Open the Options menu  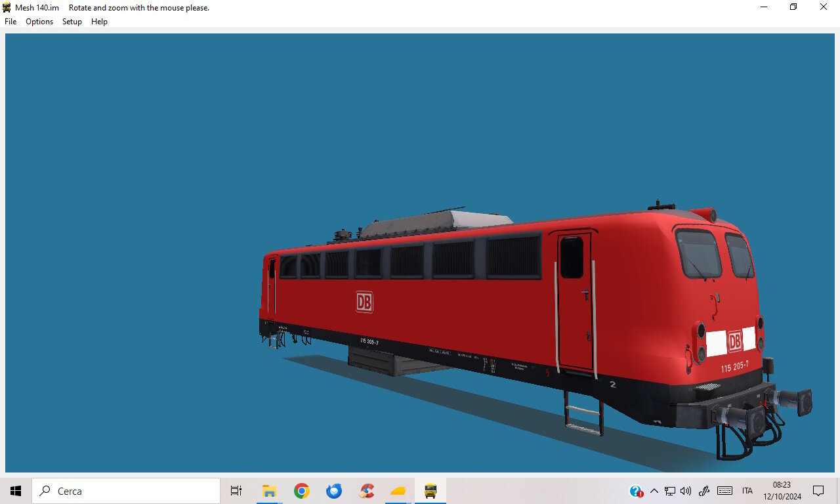click(39, 22)
